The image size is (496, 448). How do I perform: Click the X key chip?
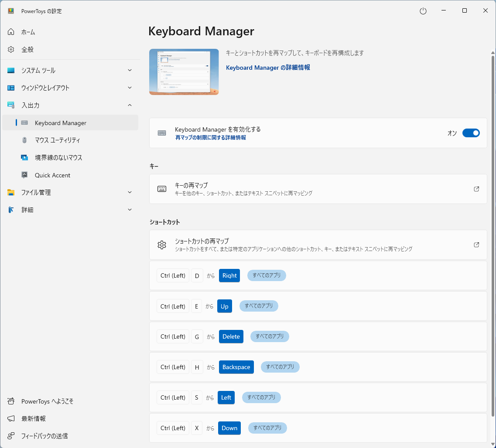[x=197, y=428]
